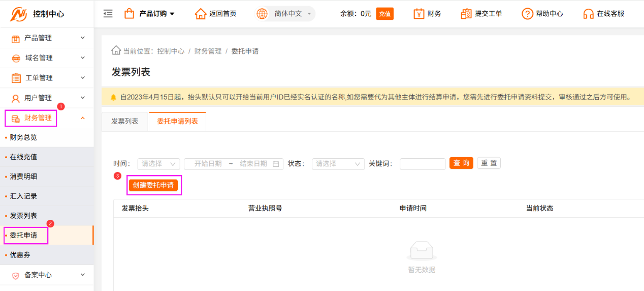Expand the 备案中心 chevron
This screenshot has height=291, width=644.
click(83, 275)
